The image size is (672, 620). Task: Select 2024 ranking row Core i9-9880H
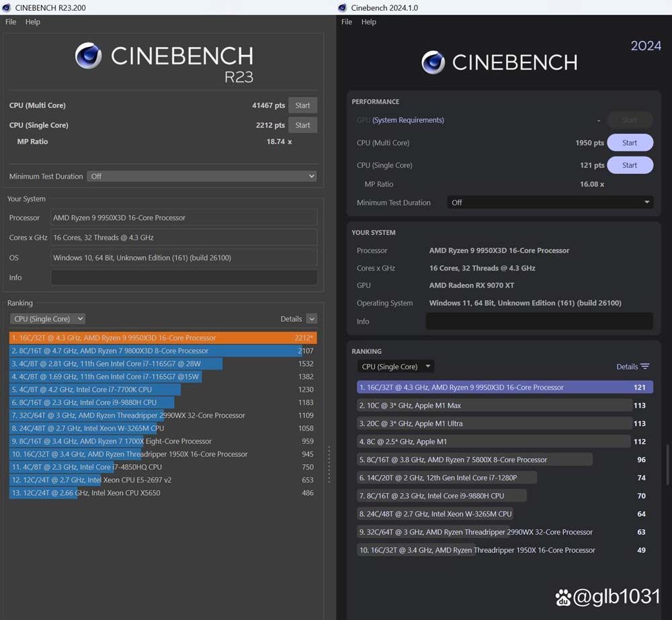tap(505, 496)
